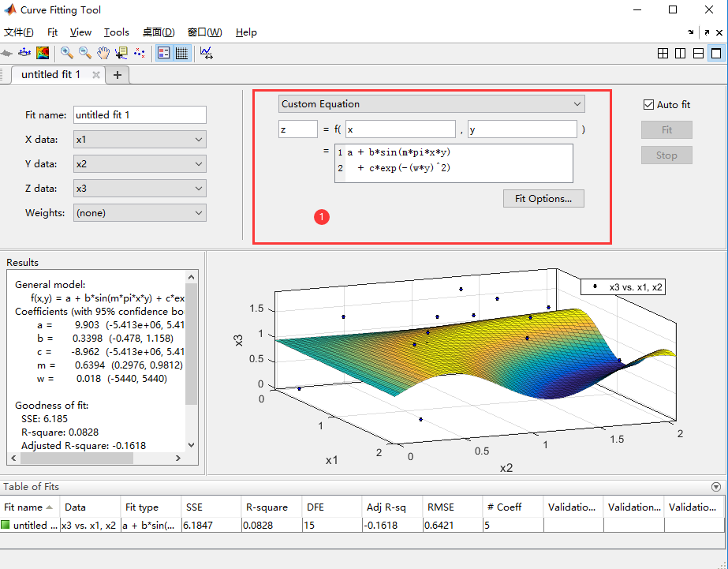This screenshot has width=728, height=569.
Task: Open the 桌面(D) menu
Action: (159, 32)
